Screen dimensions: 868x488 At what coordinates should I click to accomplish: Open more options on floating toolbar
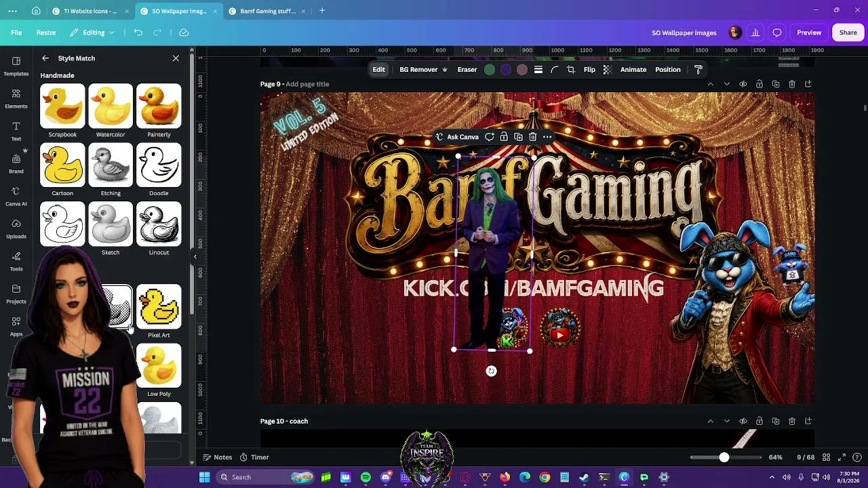pyautogui.click(x=547, y=137)
